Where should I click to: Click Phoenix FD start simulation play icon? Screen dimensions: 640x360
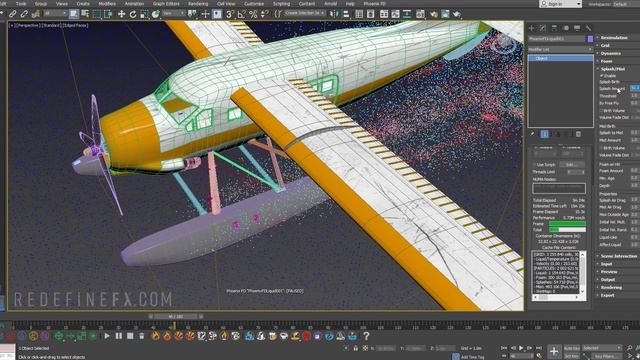coord(107,336)
